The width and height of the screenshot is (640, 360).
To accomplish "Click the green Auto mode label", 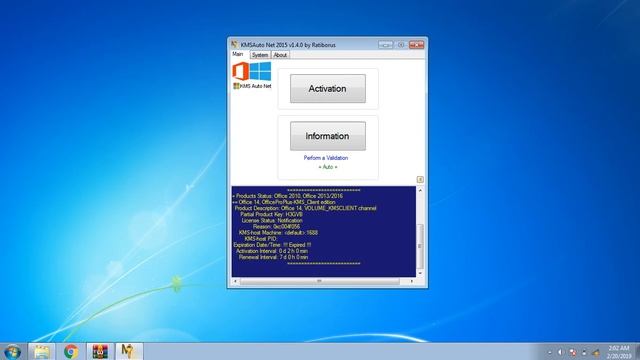I will [x=328, y=167].
